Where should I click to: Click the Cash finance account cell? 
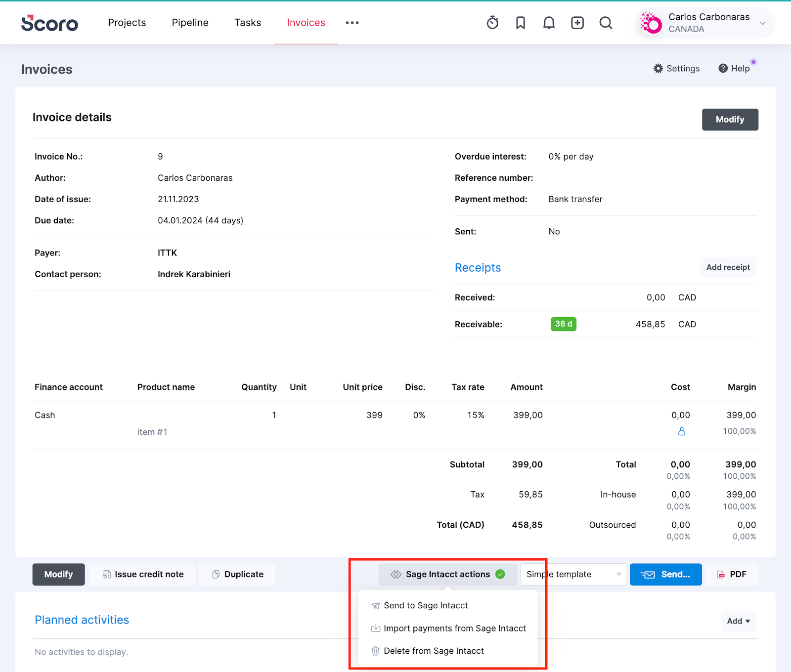(45, 415)
